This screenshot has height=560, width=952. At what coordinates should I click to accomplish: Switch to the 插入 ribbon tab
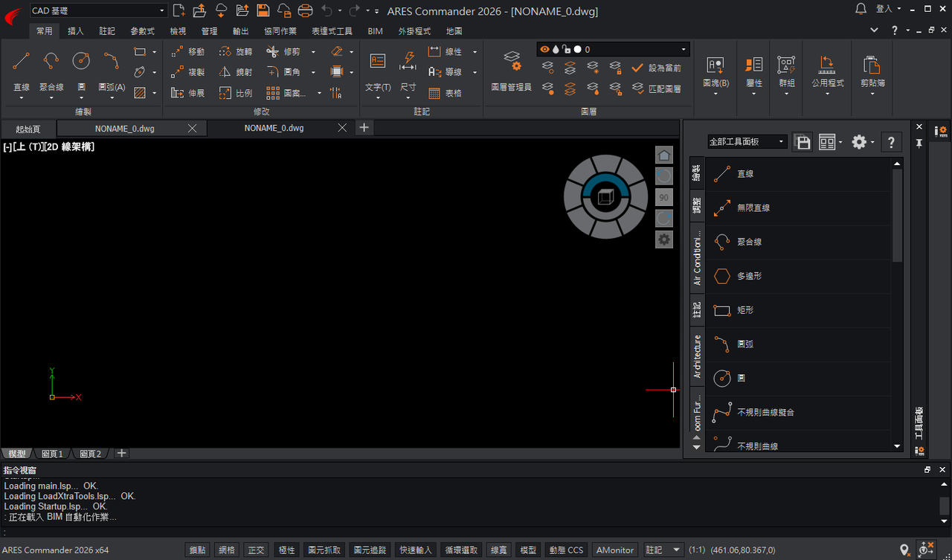(x=76, y=31)
